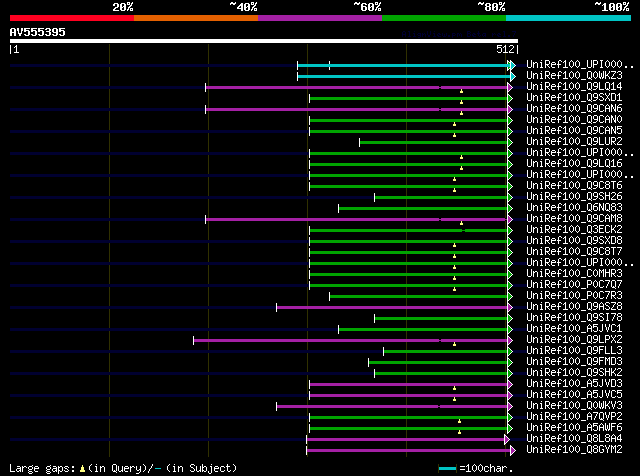The height and width of the screenshot is (476, 640).
Task: Click the 512 end position label
Action: tap(505, 49)
